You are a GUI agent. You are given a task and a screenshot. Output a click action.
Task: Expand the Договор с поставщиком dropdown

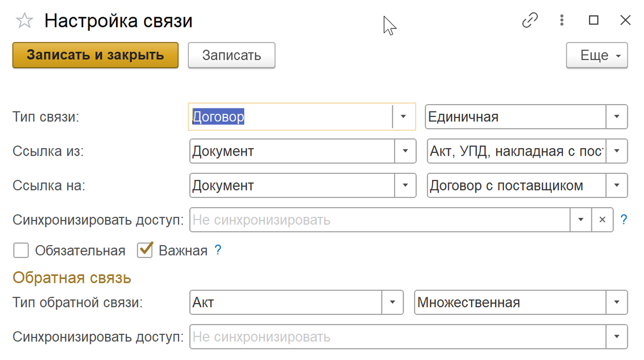click(x=617, y=186)
